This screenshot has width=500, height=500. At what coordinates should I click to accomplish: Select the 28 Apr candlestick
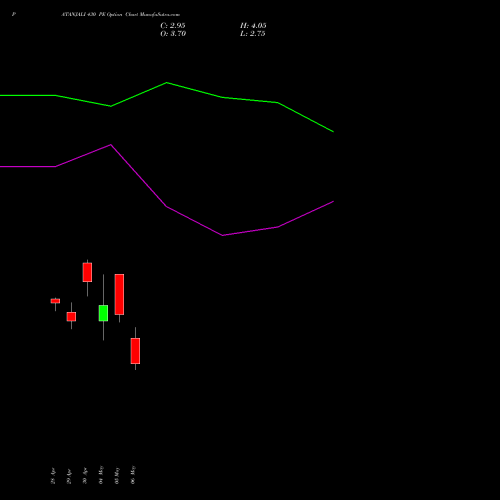click(x=55, y=301)
